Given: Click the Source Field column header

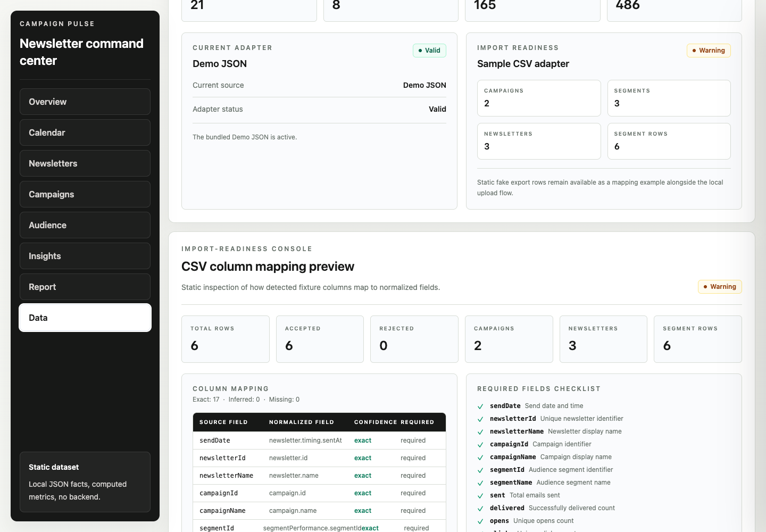Looking at the screenshot, I should [223, 422].
